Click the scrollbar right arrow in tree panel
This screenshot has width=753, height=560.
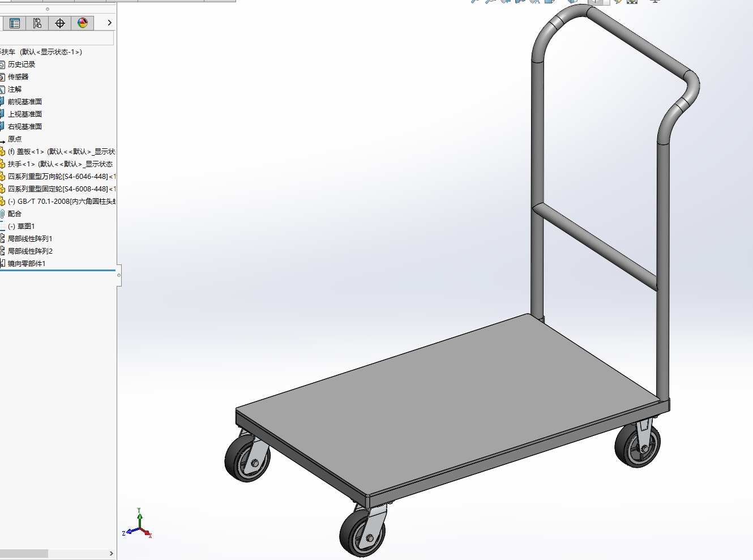pos(111,553)
